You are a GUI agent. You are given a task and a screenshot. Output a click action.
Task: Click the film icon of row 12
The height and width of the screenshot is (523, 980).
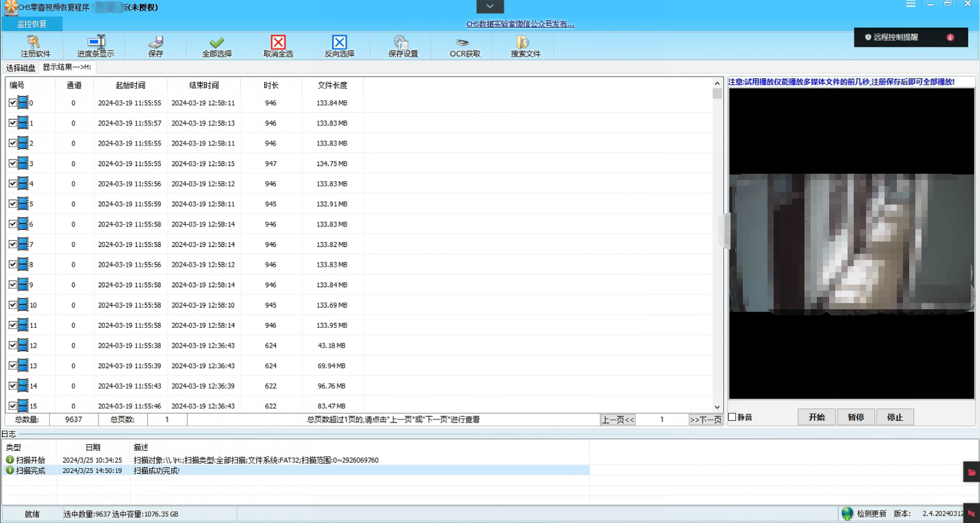tap(23, 345)
